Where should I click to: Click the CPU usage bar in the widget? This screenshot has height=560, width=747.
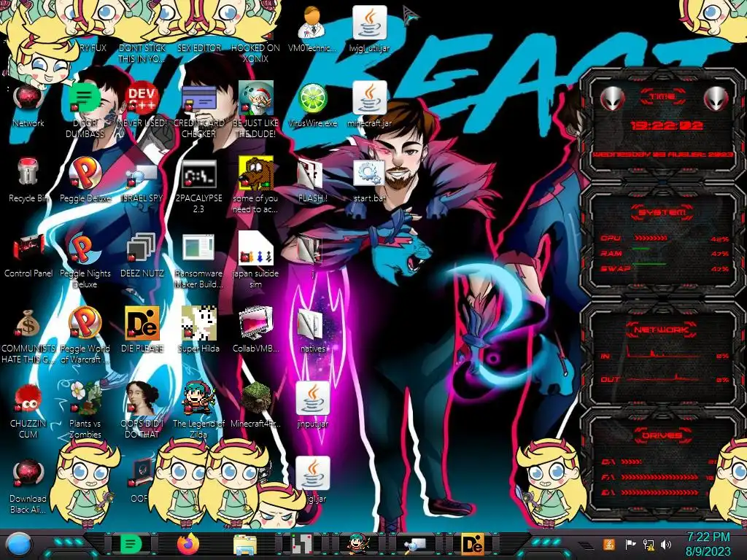[x=650, y=238]
